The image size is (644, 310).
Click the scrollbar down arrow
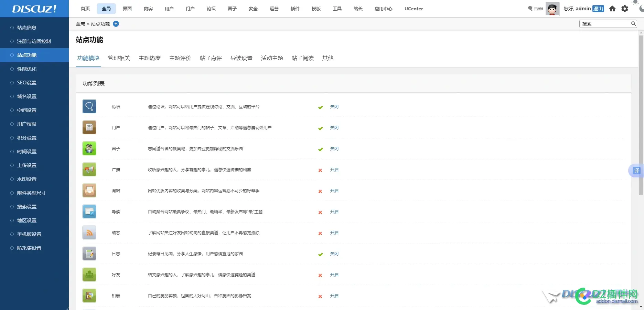[641, 307]
